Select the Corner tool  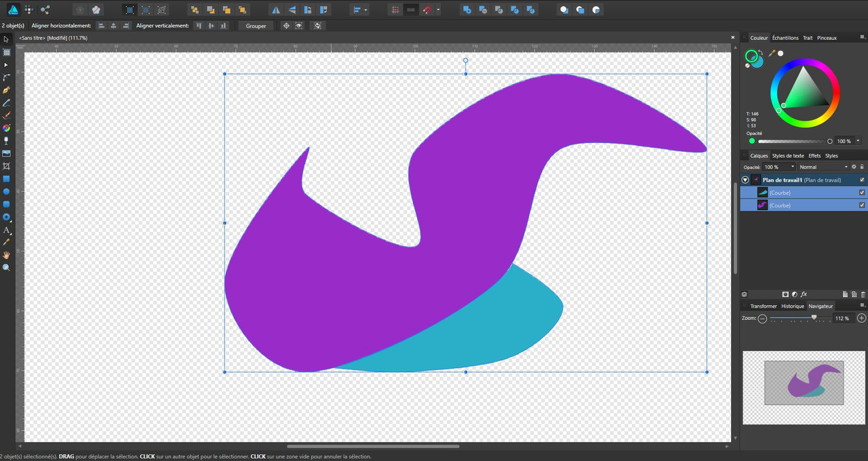coord(7,77)
